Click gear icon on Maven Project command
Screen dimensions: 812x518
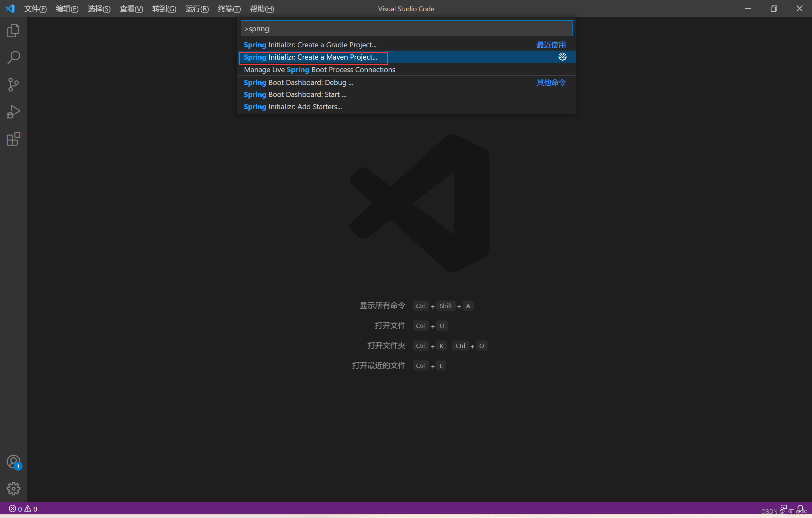(562, 57)
